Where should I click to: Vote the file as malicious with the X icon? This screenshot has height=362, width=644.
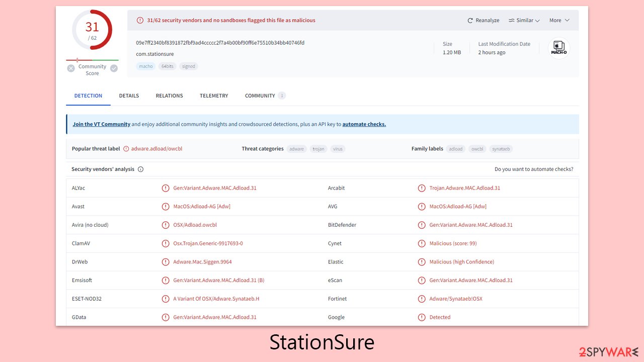[71, 68]
